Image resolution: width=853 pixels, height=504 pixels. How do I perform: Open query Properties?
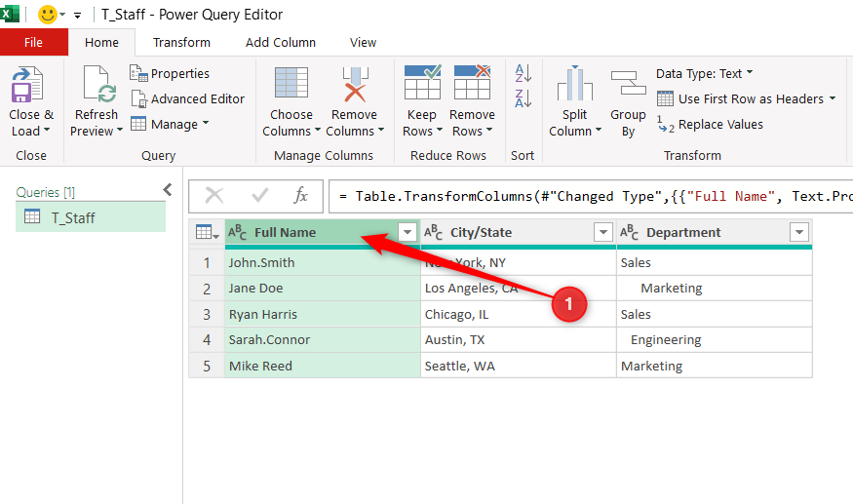pyautogui.click(x=170, y=73)
